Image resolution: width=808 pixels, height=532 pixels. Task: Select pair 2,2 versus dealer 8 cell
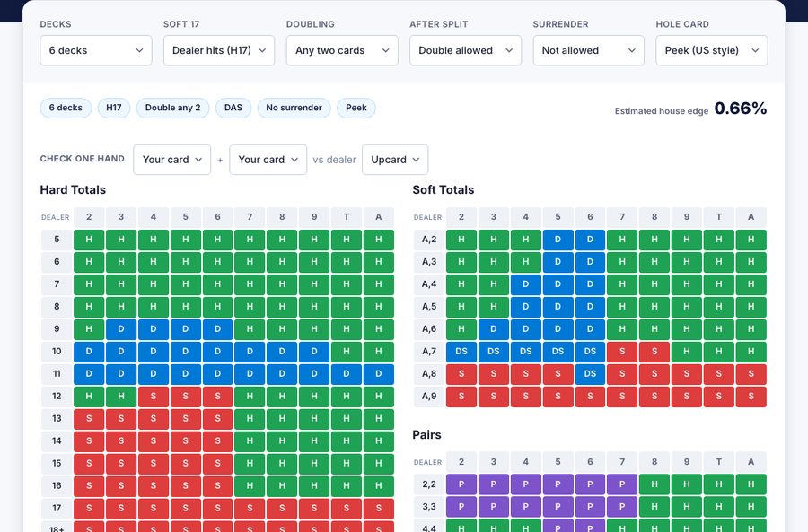[x=654, y=484]
